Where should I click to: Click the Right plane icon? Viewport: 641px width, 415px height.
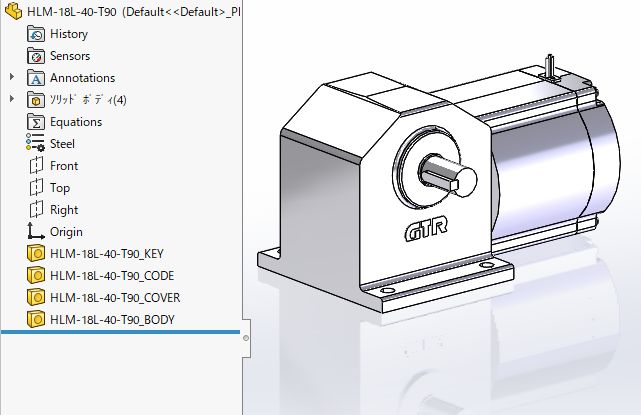(36, 210)
